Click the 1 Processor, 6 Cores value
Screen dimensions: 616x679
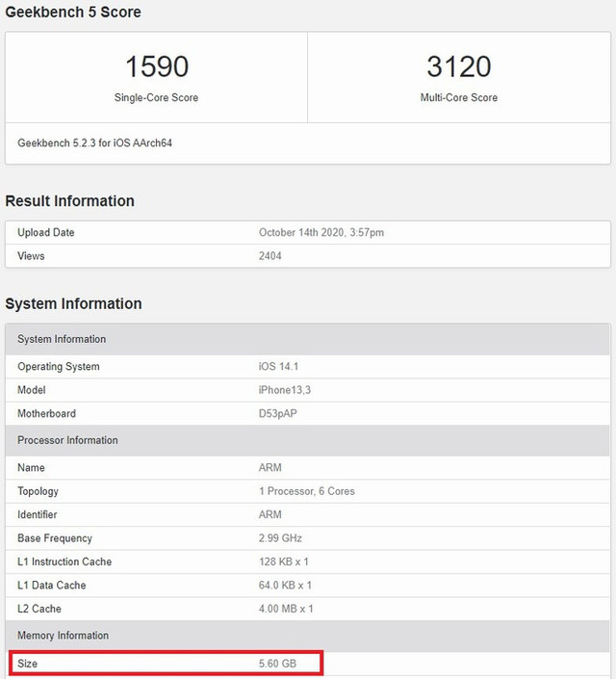[x=307, y=491]
